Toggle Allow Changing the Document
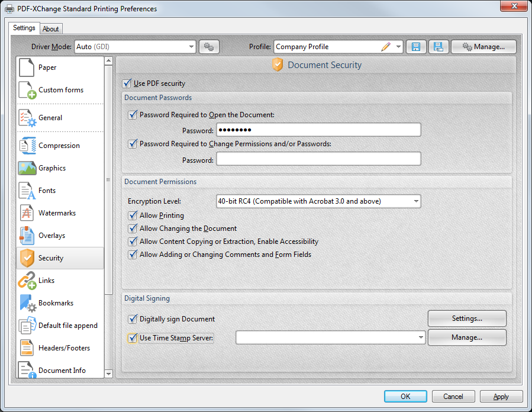Viewport: 532px width, 412px height. pos(133,228)
